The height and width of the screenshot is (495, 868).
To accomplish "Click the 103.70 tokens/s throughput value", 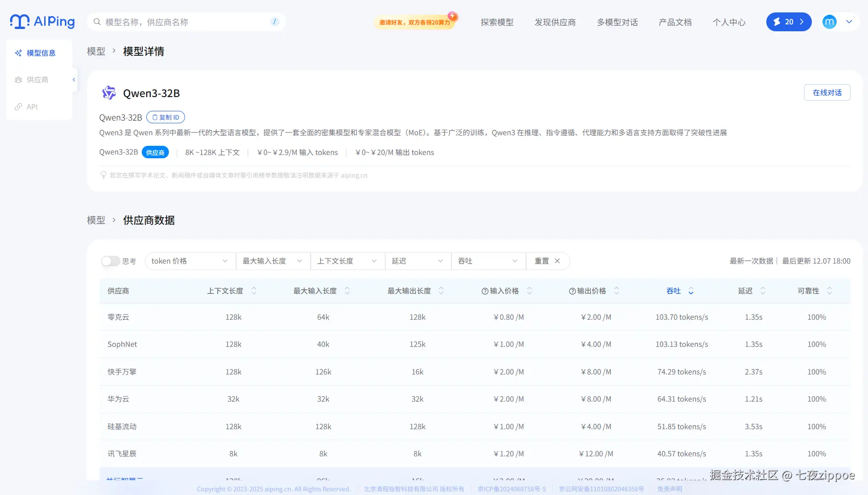I will (x=682, y=317).
